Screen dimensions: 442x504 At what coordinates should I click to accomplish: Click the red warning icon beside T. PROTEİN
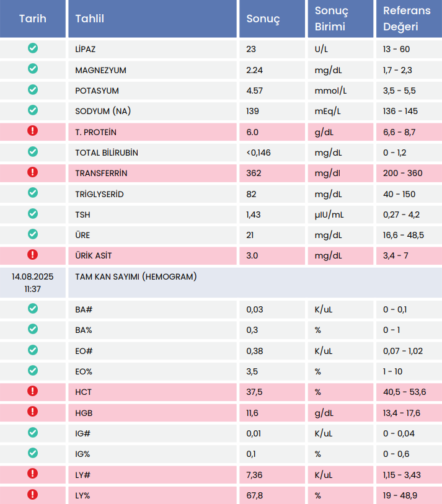[33, 131]
